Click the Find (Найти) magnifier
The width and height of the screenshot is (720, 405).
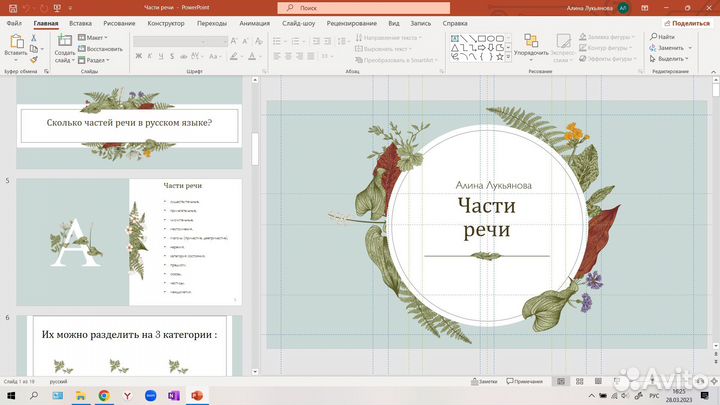coord(654,36)
